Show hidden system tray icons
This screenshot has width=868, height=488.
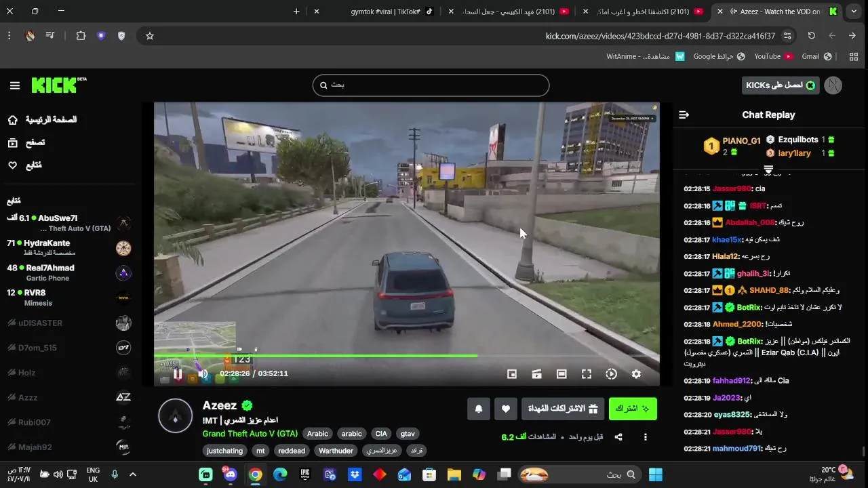(133, 474)
